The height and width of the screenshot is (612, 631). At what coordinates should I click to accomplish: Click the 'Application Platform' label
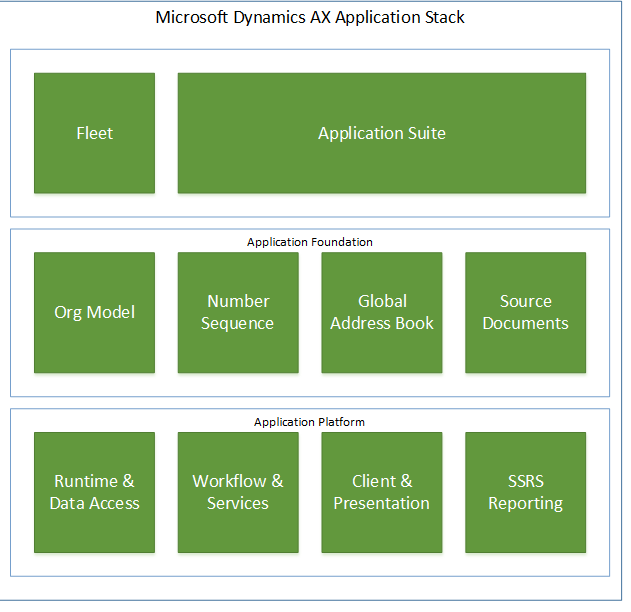tap(309, 422)
